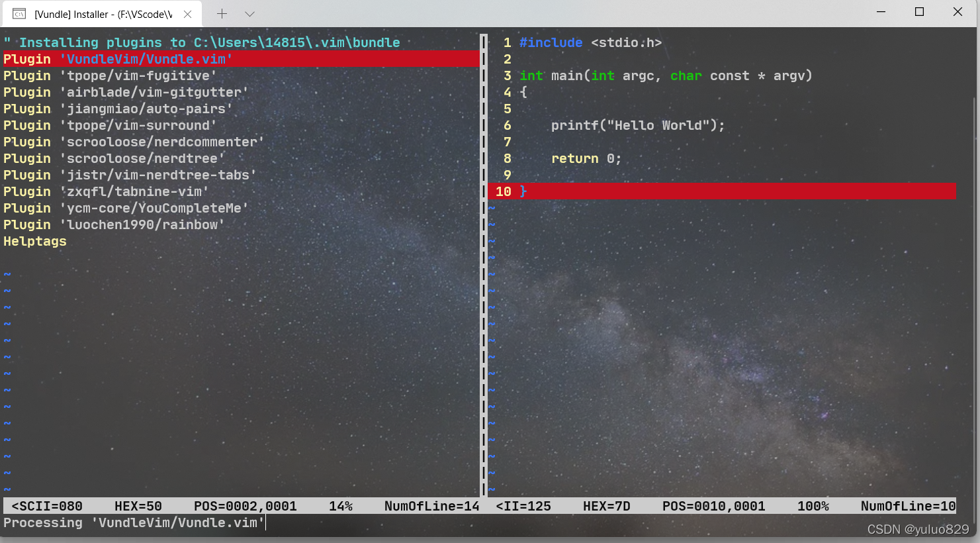Click the Helptags line

tap(35, 241)
